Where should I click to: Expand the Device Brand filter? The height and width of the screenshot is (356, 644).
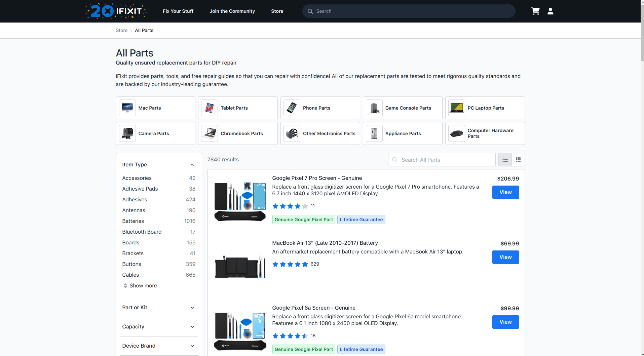pos(159,346)
